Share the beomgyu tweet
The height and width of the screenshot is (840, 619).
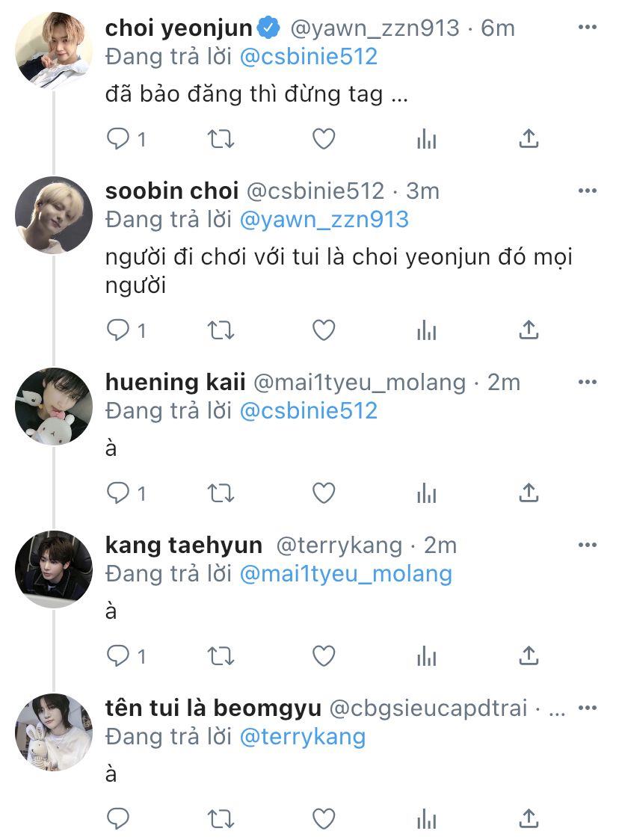(529, 819)
